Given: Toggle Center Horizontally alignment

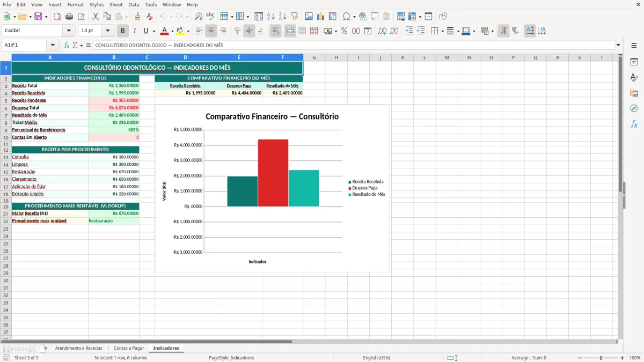Looking at the screenshot, I should coord(211,31).
